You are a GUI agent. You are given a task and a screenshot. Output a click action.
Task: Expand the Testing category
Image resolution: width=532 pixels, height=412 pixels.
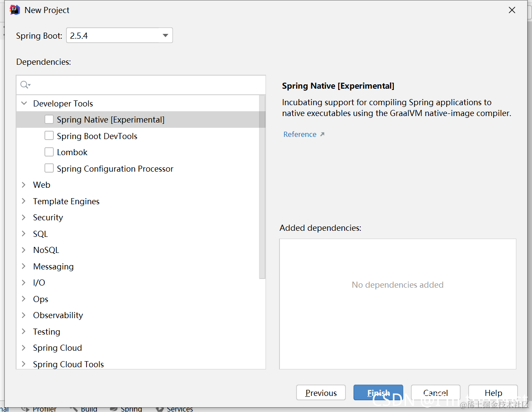(24, 332)
